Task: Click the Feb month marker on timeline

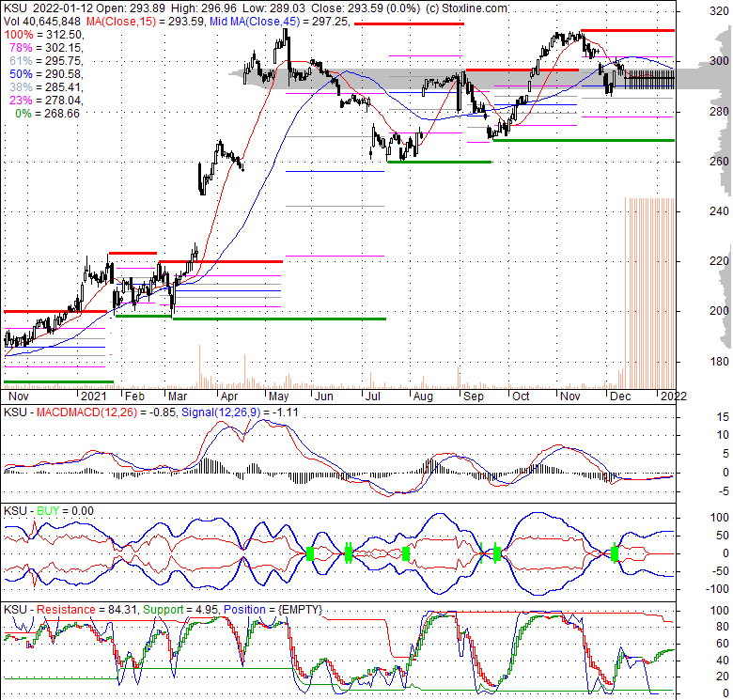Action: [x=134, y=397]
